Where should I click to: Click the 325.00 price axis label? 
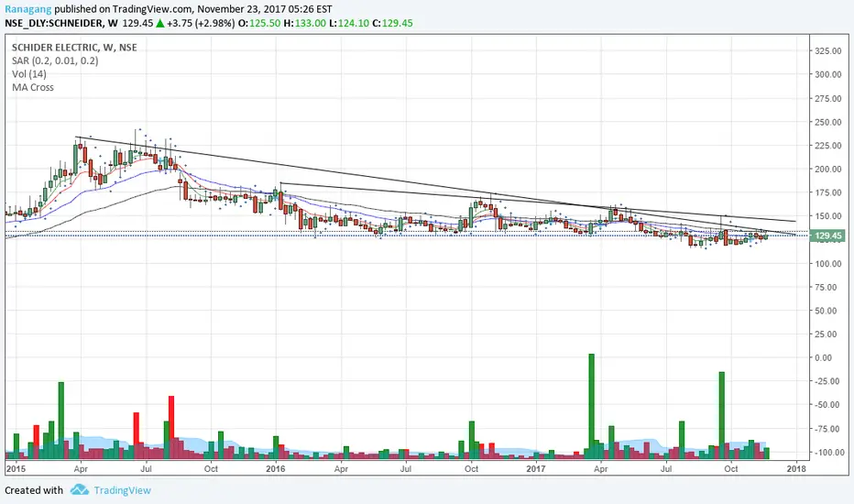coord(827,50)
